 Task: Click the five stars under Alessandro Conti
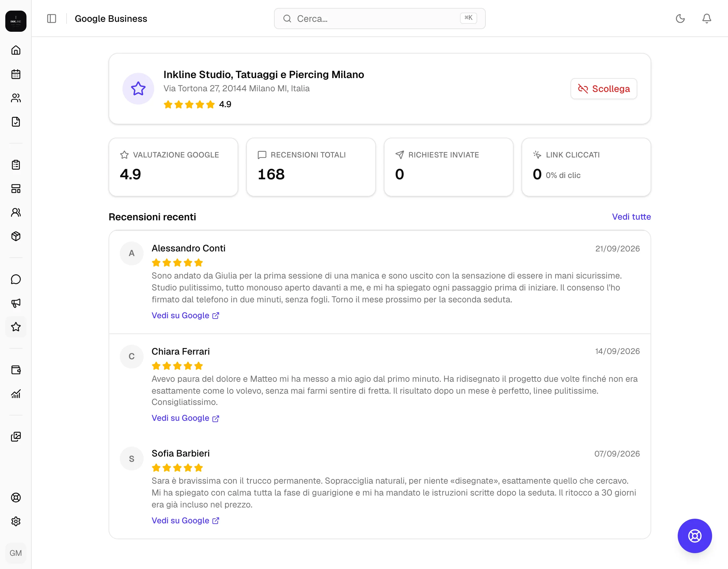(177, 263)
